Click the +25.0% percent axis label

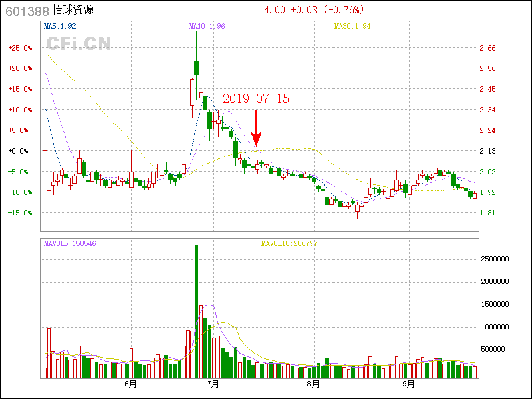(x=20, y=48)
